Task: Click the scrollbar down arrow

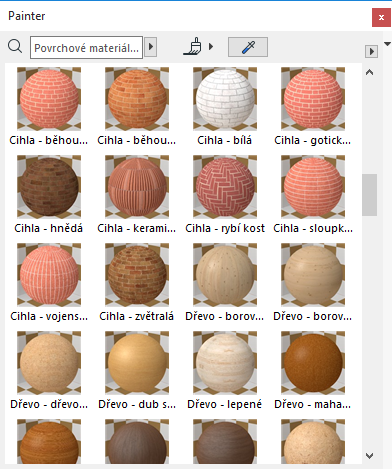Action: 369,456
